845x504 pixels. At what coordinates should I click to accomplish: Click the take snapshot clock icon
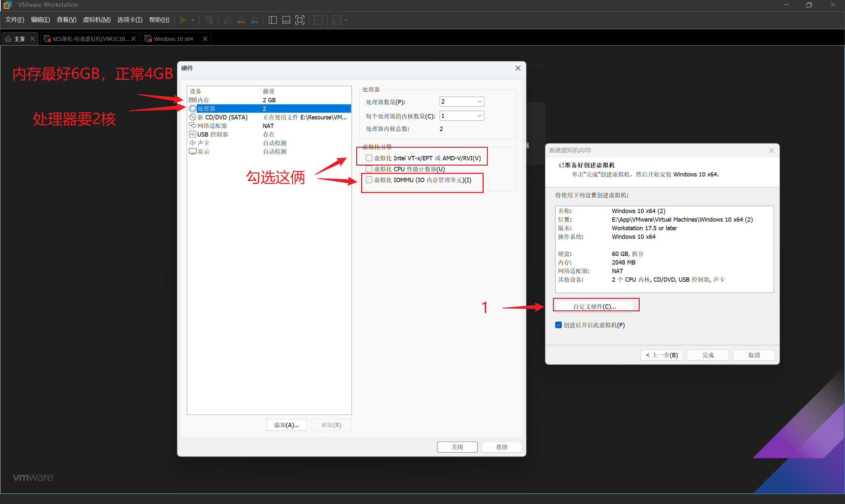point(227,20)
